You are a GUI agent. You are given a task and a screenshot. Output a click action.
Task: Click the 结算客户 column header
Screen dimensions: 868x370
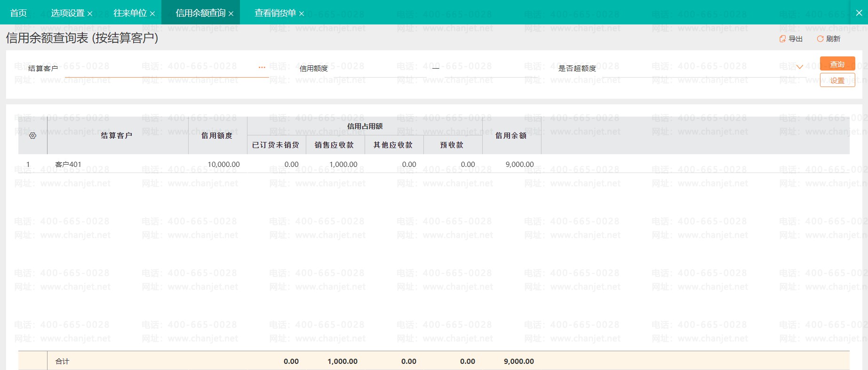tap(118, 135)
